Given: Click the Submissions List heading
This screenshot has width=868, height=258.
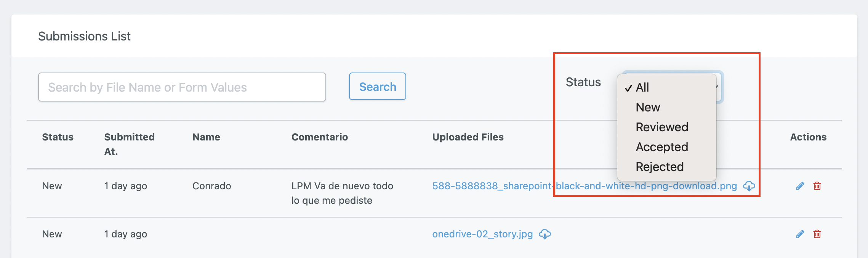Looking at the screenshot, I should point(84,36).
